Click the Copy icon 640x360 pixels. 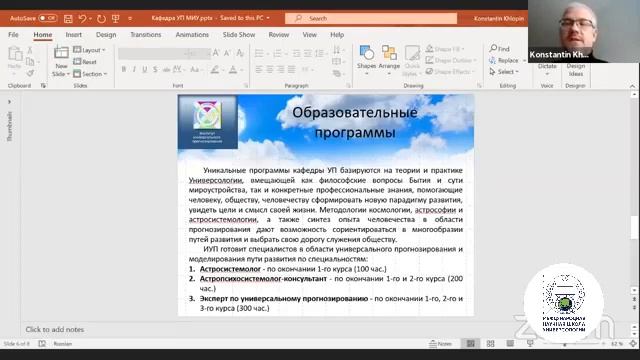pos(30,62)
